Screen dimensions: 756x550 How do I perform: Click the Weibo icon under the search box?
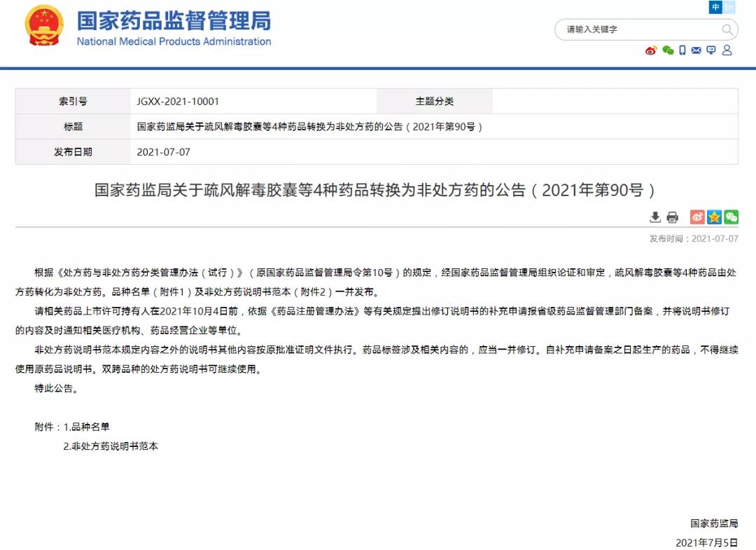point(651,50)
